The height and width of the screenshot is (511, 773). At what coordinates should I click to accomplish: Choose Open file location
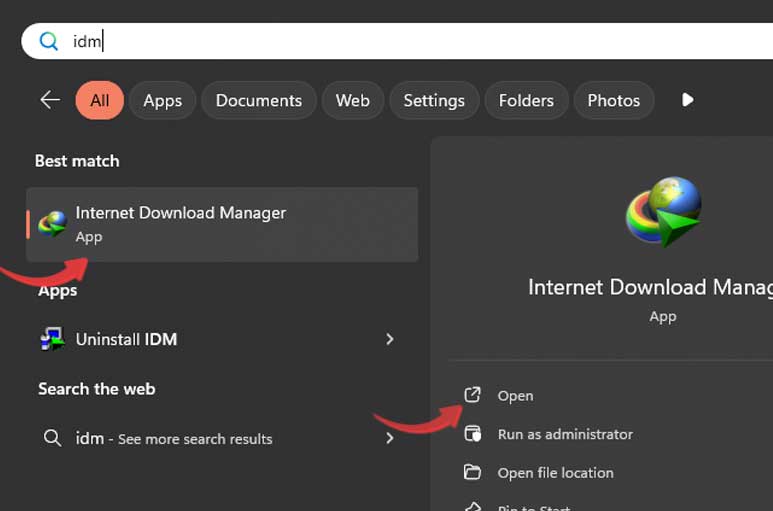coord(556,473)
